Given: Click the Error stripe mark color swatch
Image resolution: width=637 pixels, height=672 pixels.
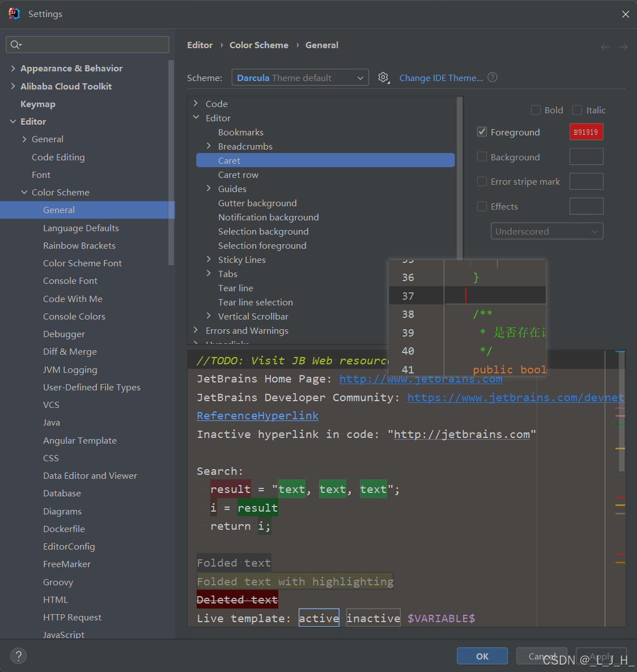Looking at the screenshot, I should (586, 181).
